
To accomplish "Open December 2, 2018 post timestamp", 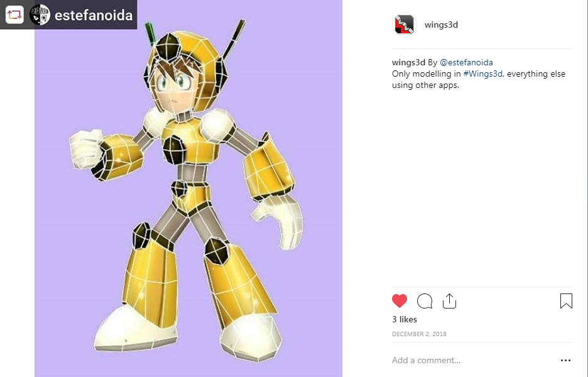I will [x=419, y=334].
